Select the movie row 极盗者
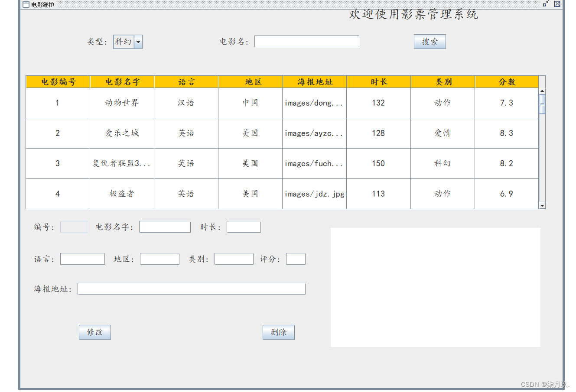576x392 pixels. pos(282,194)
